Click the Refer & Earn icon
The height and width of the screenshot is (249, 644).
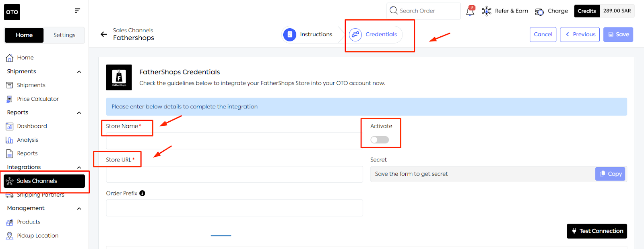click(486, 11)
